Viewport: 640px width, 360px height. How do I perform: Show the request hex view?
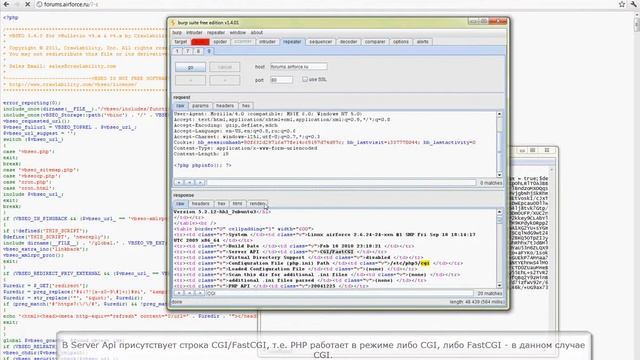pos(246,106)
